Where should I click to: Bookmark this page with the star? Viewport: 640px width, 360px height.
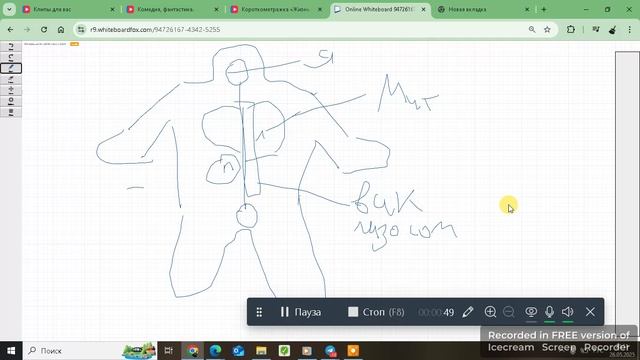point(547,29)
